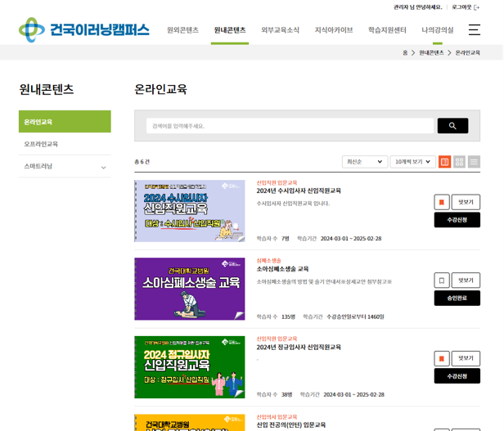The height and width of the screenshot is (431, 504).
Task: Open the 학습지원센터 menu
Action: click(387, 30)
